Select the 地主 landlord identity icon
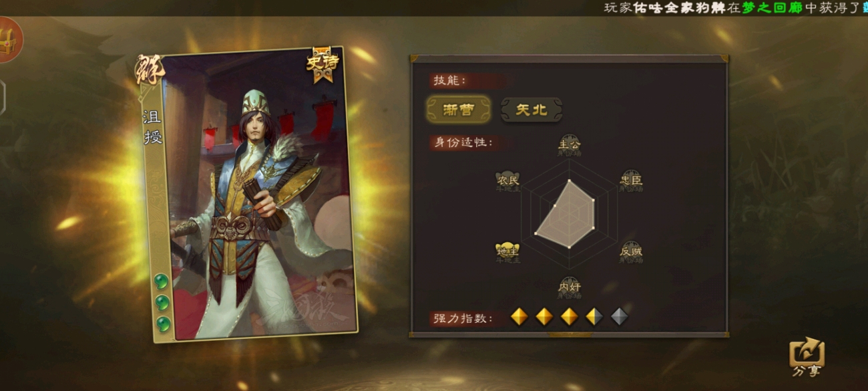 click(x=507, y=251)
